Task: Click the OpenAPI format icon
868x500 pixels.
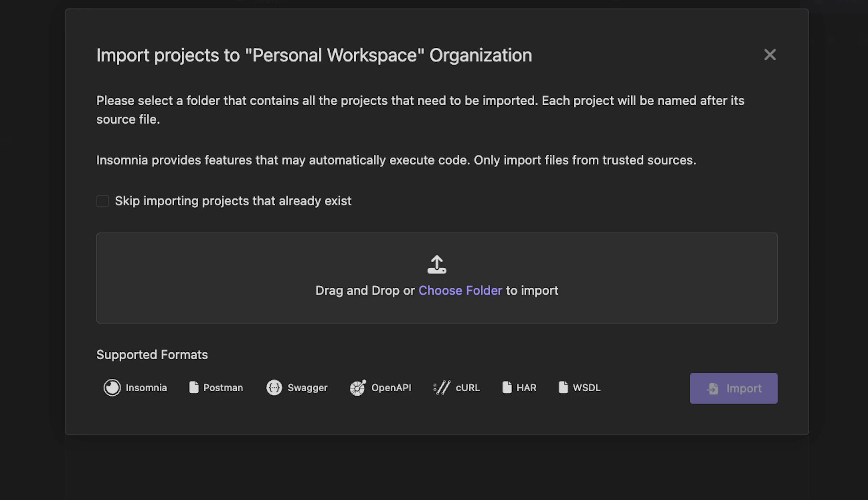Action: point(358,388)
